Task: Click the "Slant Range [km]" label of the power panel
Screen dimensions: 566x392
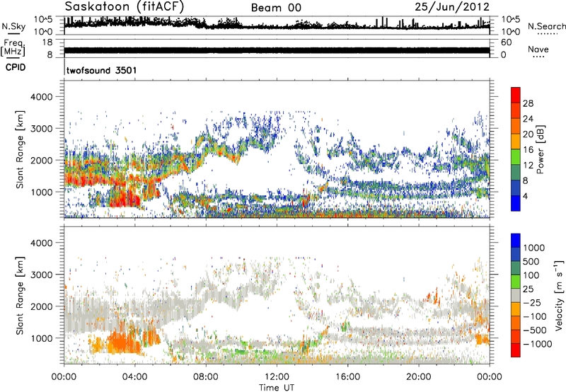Action: point(20,149)
